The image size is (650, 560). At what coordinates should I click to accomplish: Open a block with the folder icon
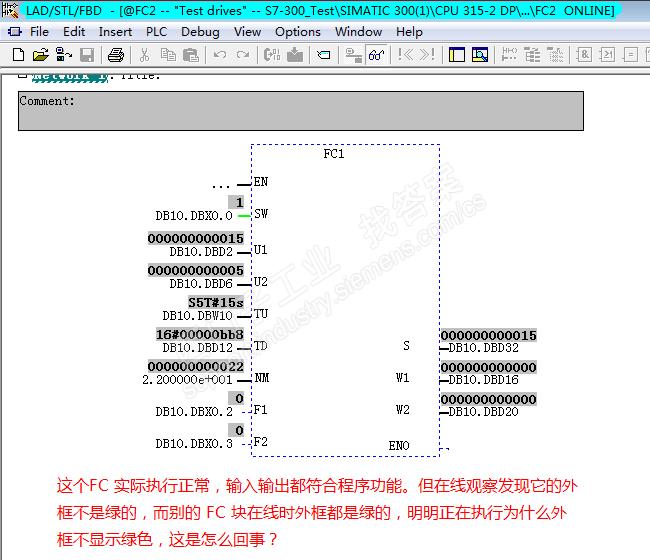[41, 55]
